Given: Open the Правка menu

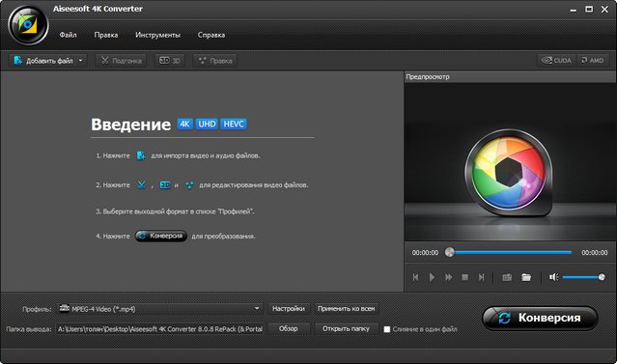Looking at the screenshot, I should (x=106, y=35).
